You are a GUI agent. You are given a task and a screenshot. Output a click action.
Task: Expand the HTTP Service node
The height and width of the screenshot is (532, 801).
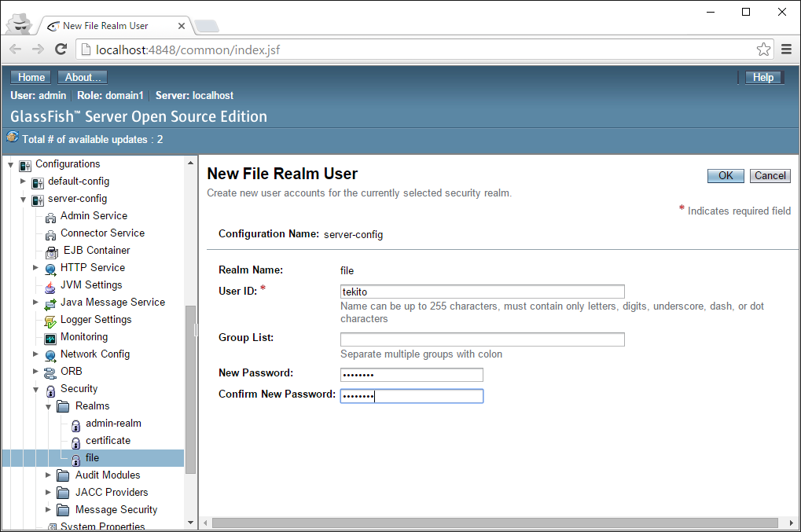tap(35, 267)
